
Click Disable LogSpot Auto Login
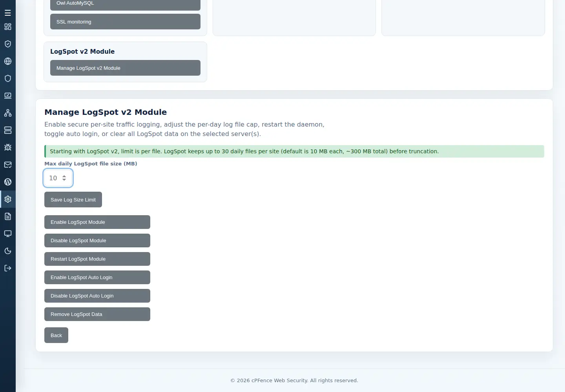click(x=97, y=296)
